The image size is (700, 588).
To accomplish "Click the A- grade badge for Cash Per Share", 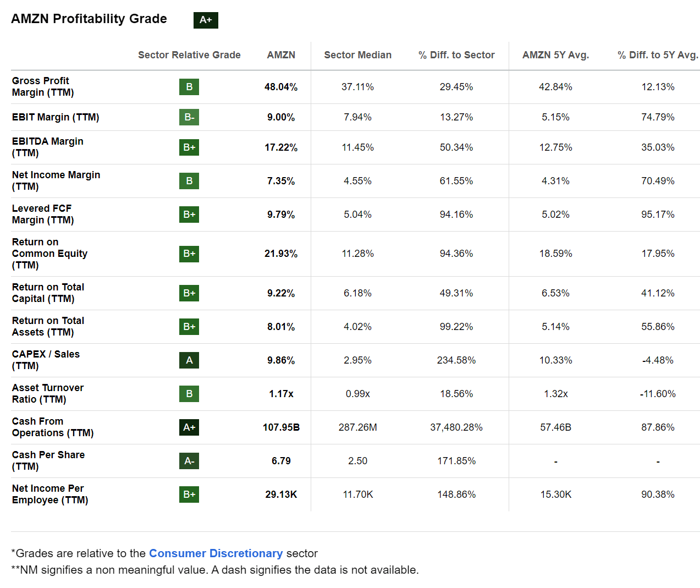I will pyautogui.click(x=189, y=461).
